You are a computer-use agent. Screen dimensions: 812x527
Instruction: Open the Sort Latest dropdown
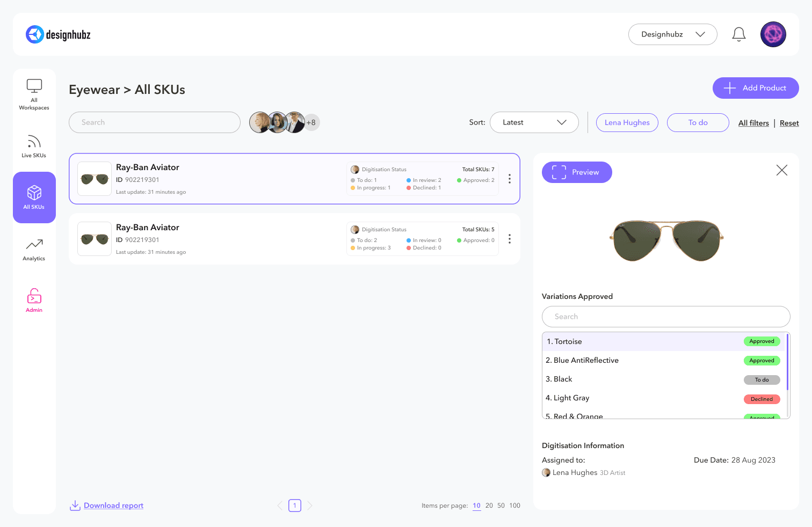534,122
